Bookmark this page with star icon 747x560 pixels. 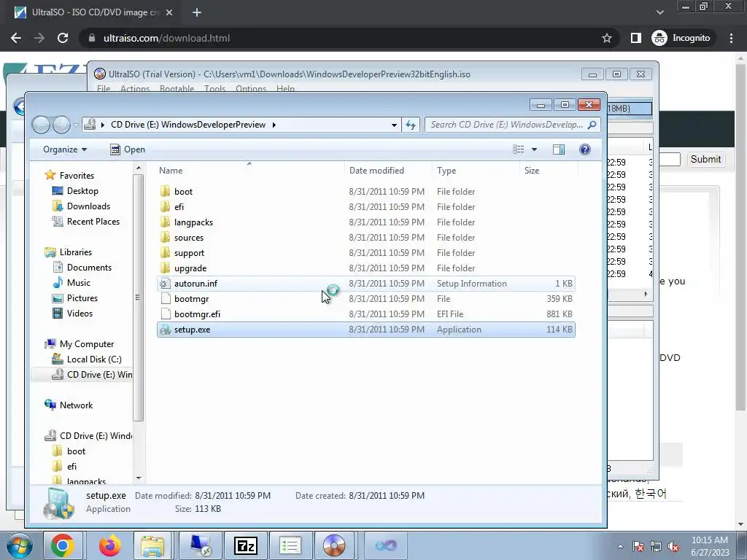pyautogui.click(x=606, y=38)
